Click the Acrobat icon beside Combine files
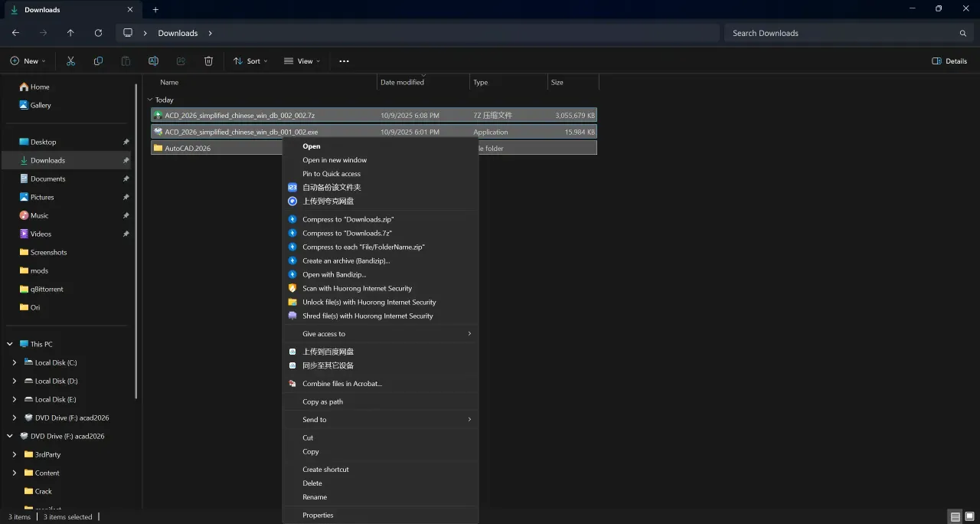The image size is (980, 524). tap(292, 383)
